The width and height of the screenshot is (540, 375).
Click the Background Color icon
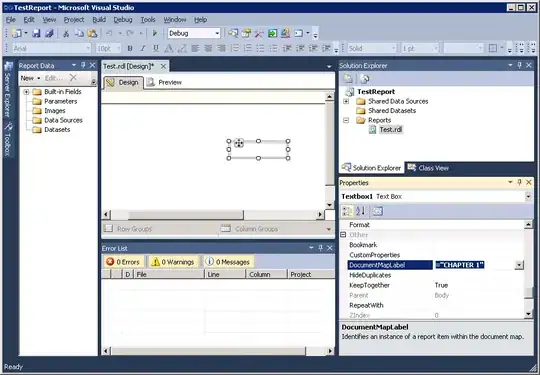point(182,49)
